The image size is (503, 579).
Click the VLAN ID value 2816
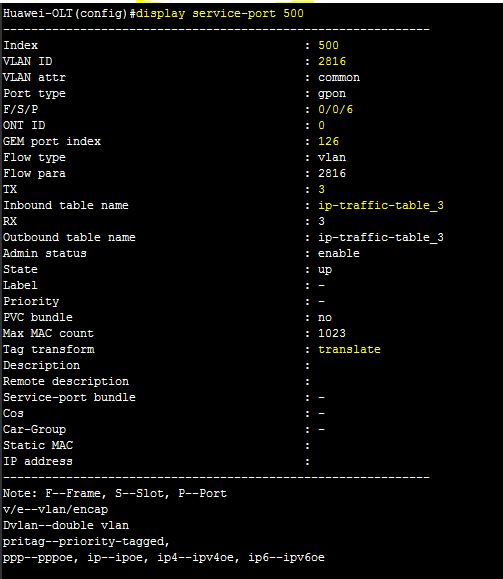click(332, 61)
